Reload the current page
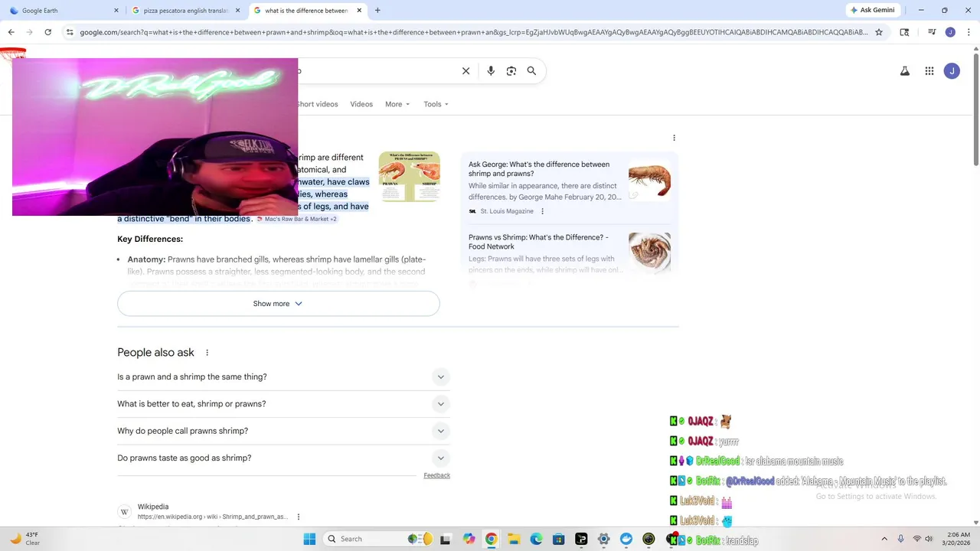This screenshot has height=551, width=980. [47, 32]
